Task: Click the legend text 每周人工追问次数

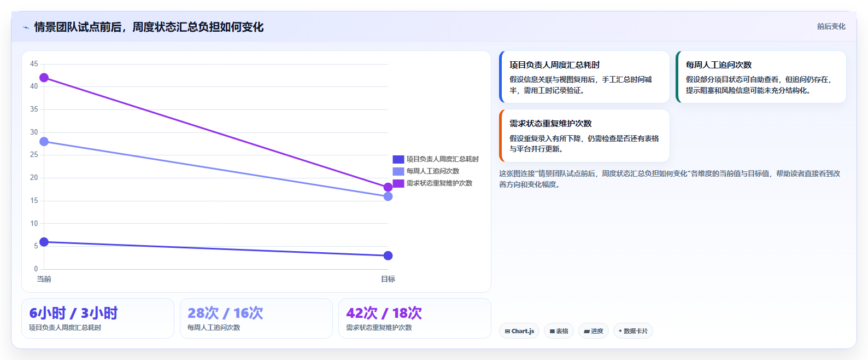Action: (x=433, y=171)
